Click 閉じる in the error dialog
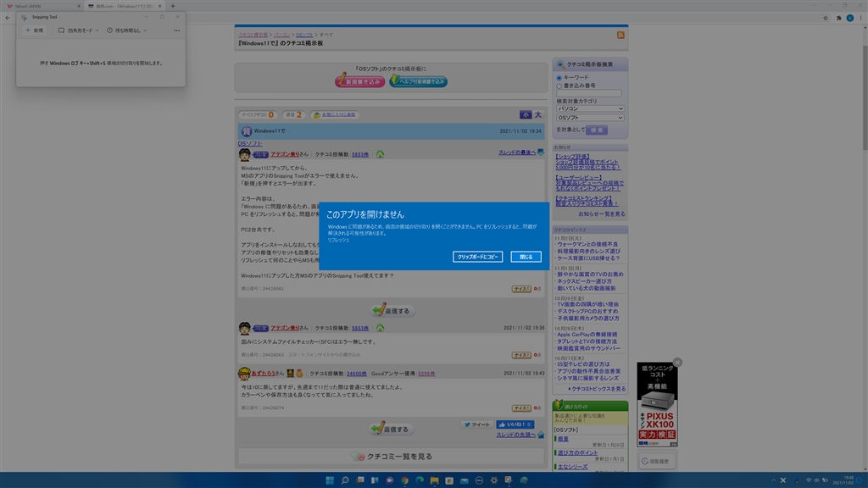Image resolution: width=868 pixels, height=488 pixels. click(x=526, y=257)
